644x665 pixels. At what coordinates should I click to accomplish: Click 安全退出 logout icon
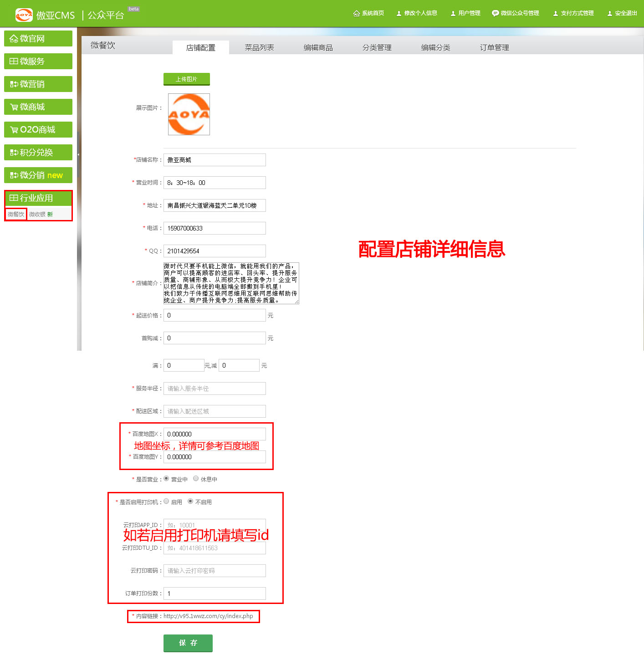pos(610,13)
